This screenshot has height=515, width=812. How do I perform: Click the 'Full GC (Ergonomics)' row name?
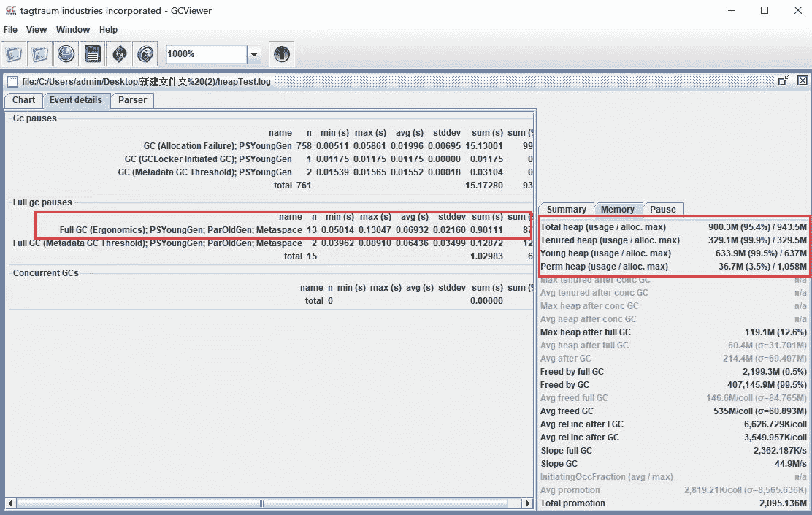181,230
